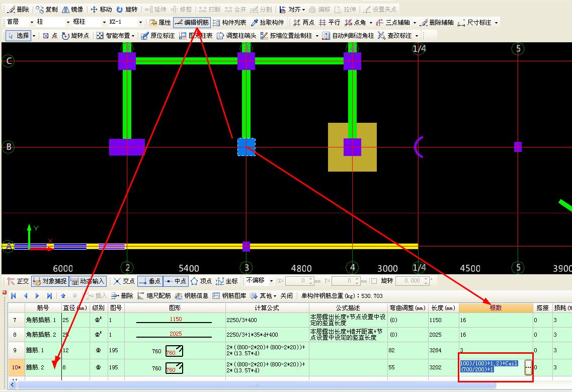Click 原位标注 (in-place annotation) tool
The image size is (572, 392).
(157, 35)
